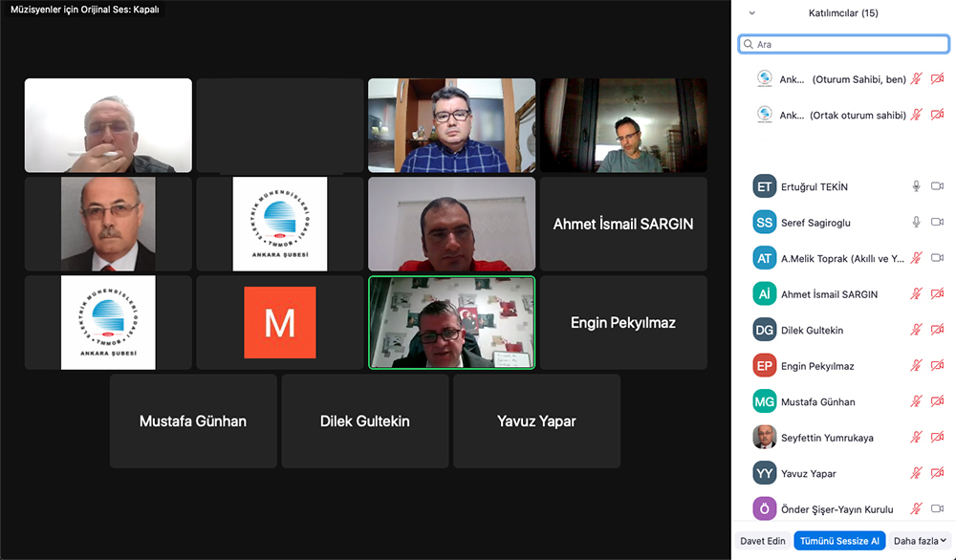This screenshot has height=560, width=956.
Task: Click Dilek Gultekin's muted microphone icon
Action: 916,330
